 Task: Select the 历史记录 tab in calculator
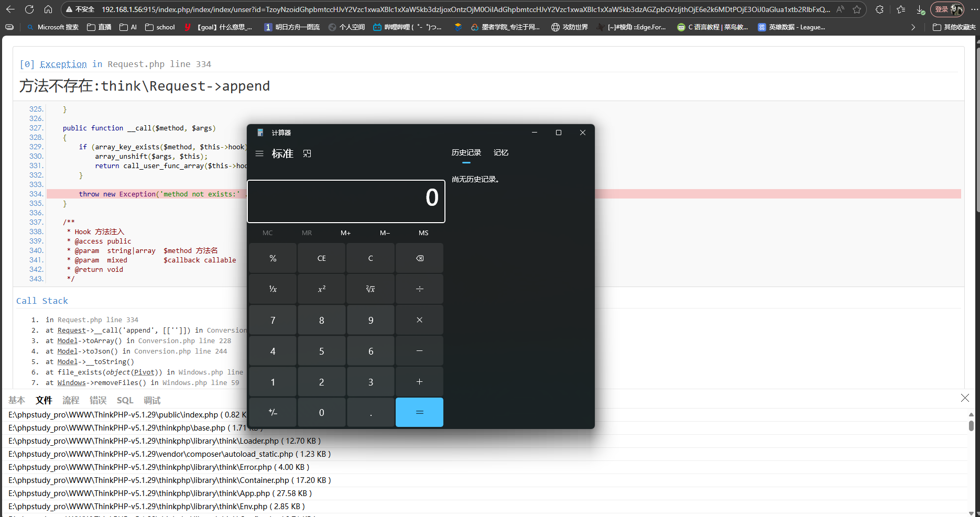[466, 152]
